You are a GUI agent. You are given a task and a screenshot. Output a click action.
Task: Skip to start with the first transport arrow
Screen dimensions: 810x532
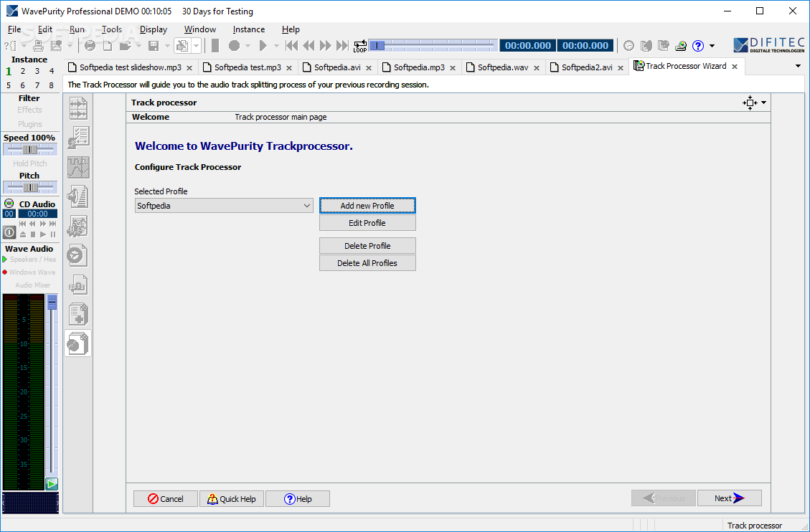point(292,46)
